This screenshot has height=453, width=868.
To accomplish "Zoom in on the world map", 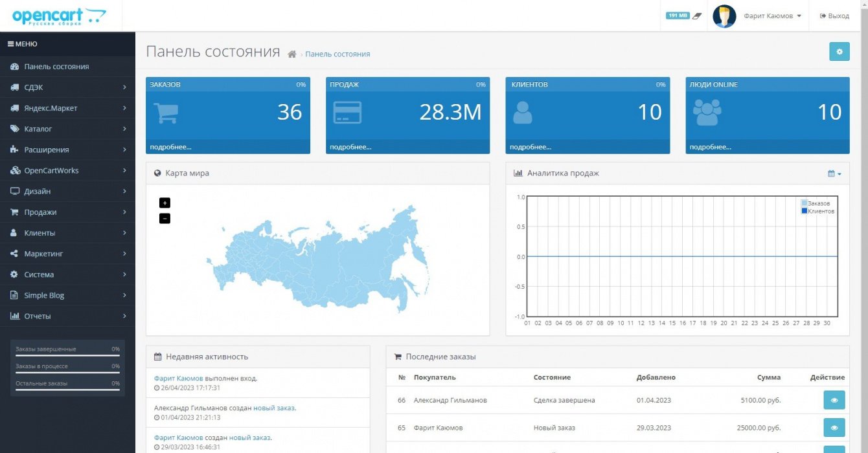I will (x=165, y=203).
